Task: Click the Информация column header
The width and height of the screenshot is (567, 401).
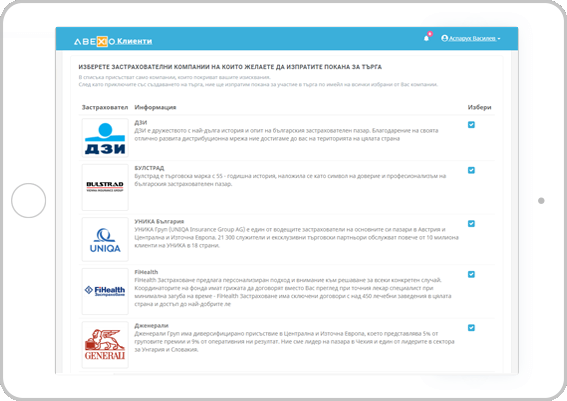Action: [155, 107]
